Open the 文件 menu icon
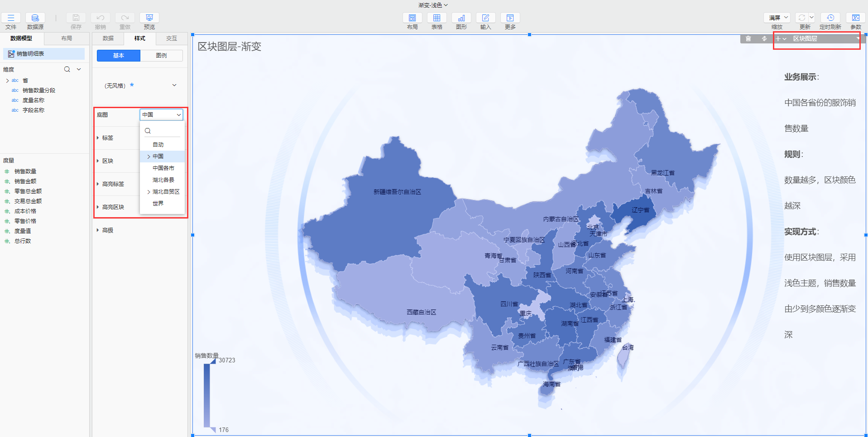This screenshot has height=437, width=868. tap(11, 18)
